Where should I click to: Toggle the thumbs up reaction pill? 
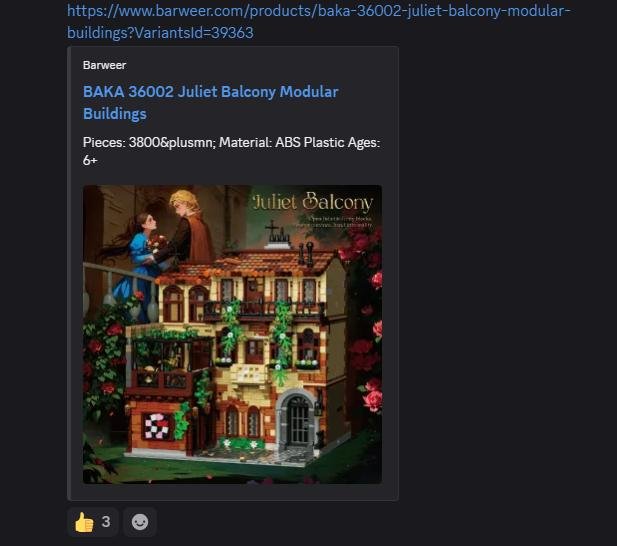click(x=92, y=522)
